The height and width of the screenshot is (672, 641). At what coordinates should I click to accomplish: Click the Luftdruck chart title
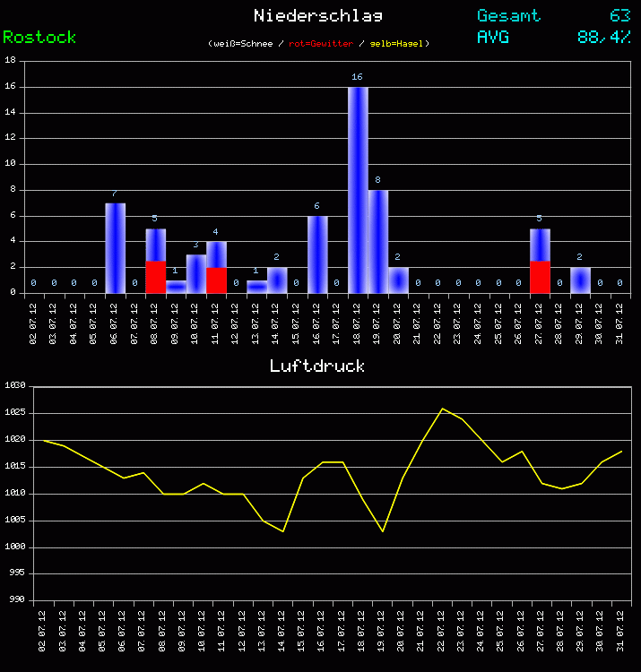tap(317, 366)
